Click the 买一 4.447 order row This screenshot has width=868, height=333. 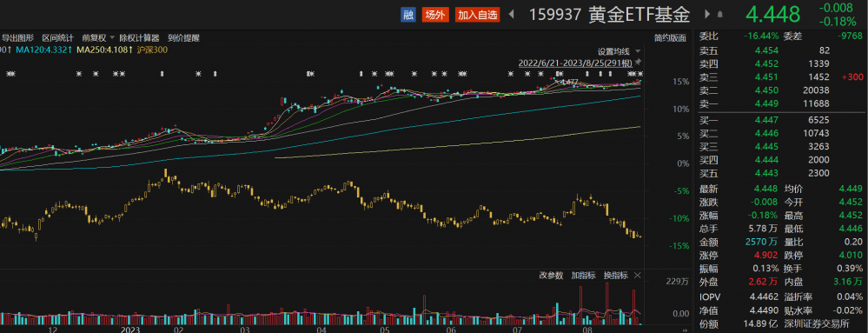(x=780, y=120)
